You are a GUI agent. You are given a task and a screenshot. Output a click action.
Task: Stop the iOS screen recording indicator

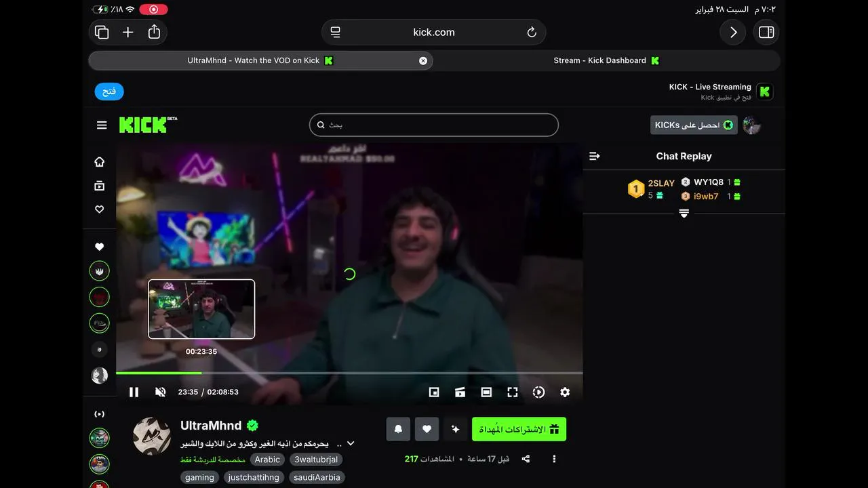[x=153, y=9]
